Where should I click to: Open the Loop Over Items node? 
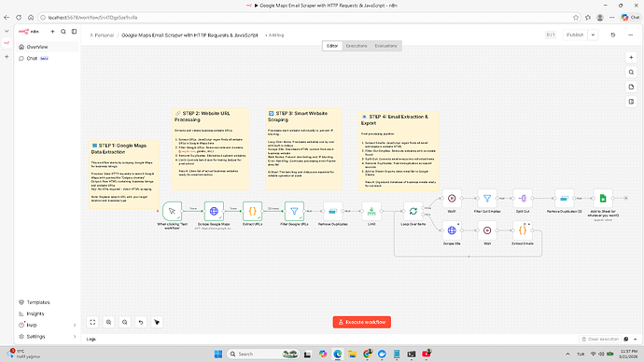click(413, 211)
